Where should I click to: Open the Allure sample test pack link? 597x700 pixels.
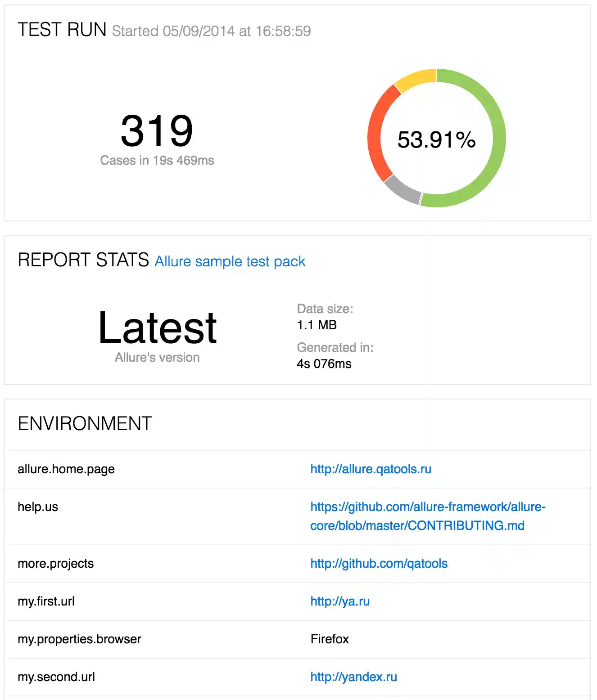[230, 261]
